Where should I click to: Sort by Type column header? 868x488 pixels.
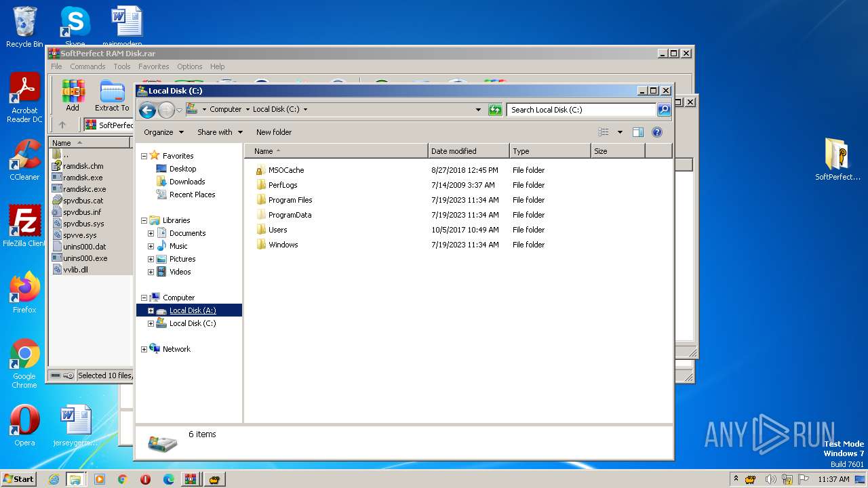(550, 151)
